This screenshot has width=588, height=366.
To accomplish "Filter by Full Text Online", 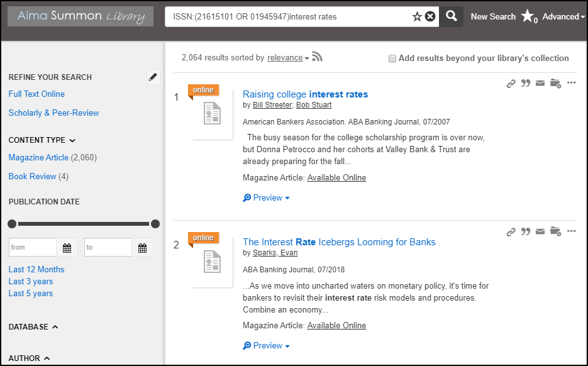I will pyautogui.click(x=36, y=94).
